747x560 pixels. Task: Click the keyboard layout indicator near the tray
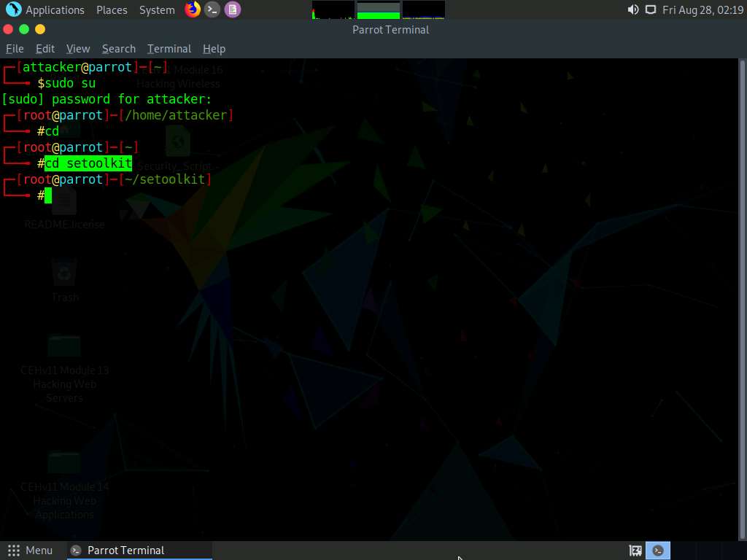635,550
